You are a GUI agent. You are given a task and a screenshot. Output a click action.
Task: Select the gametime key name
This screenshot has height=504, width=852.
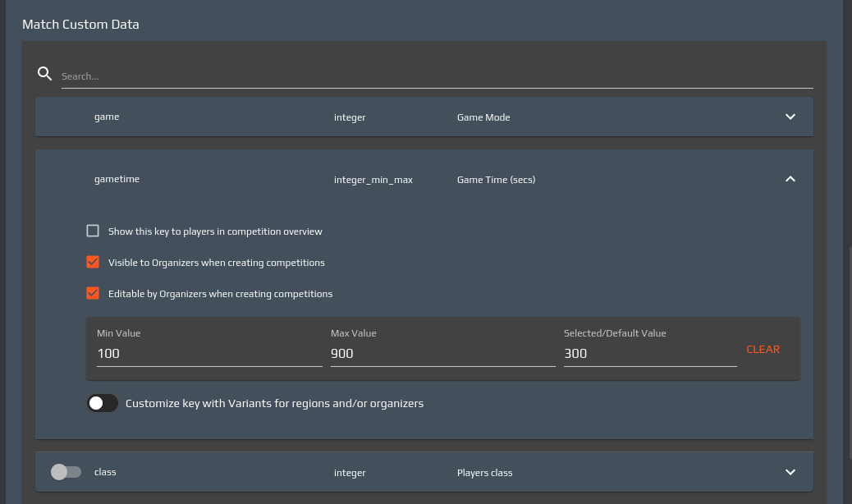pos(117,179)
